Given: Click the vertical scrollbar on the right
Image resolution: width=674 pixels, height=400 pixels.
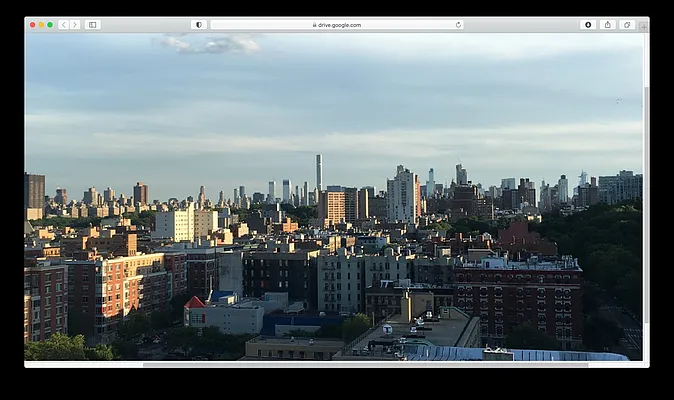Looking at the screenshot, I should [645, 200].
